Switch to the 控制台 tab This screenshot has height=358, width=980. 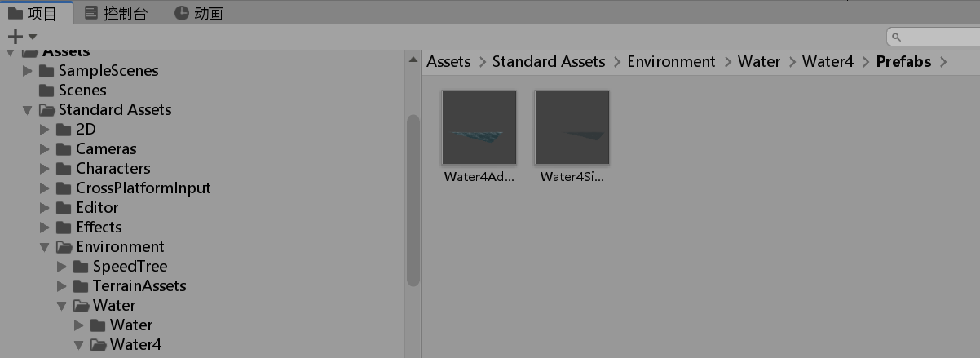pos(117,13)
